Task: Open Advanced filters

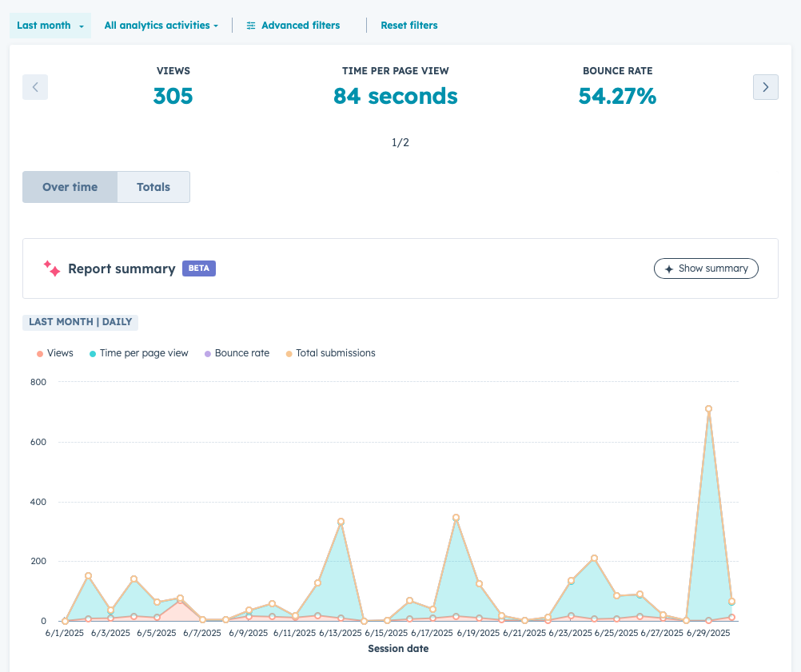Action: [300, 26]
